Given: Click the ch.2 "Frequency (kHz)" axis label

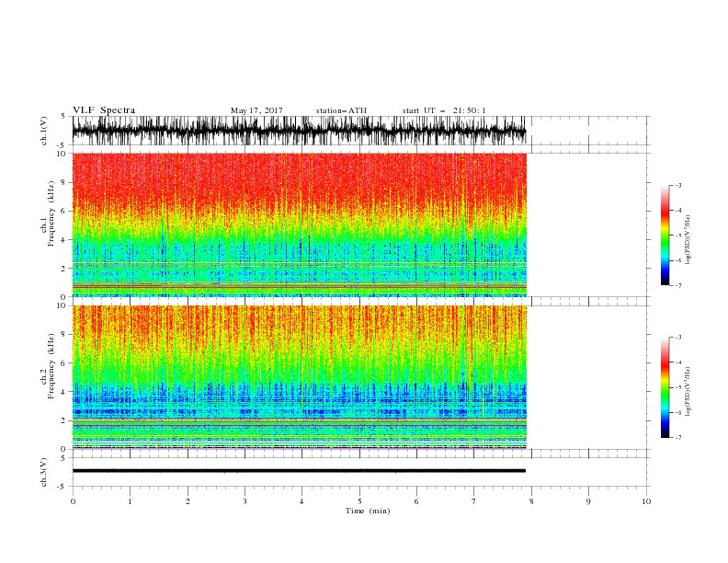Looking at the screenshot, I should tap(51, 366).
